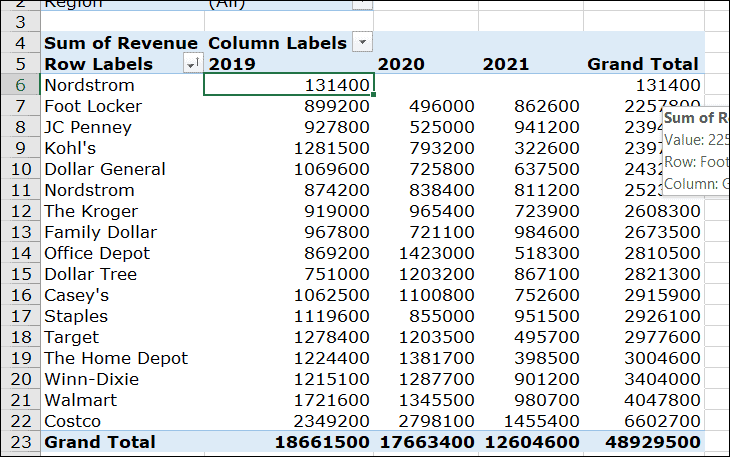Click Dollar Tree grand total 2821300
Viewport: 730px width, 457px height.
[x=662, y=274]
